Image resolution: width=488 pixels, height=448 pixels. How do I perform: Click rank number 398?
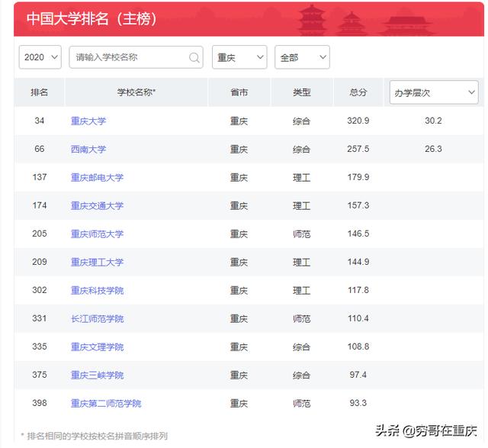[x=39, y=403]
